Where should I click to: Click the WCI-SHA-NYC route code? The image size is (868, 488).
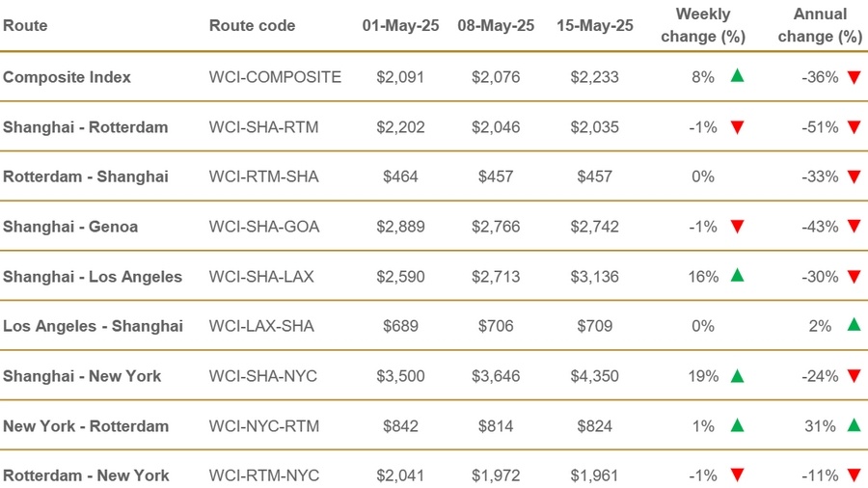click(262, 376)
